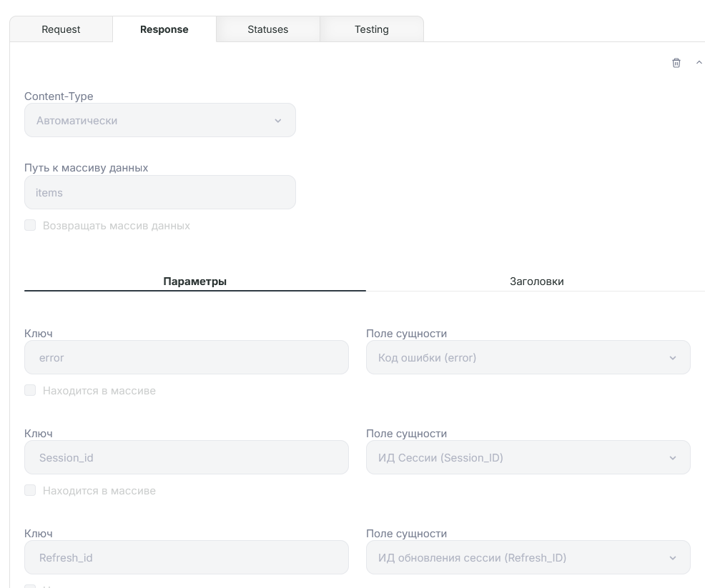
Task: Click the error key input field
Action: 187,357
